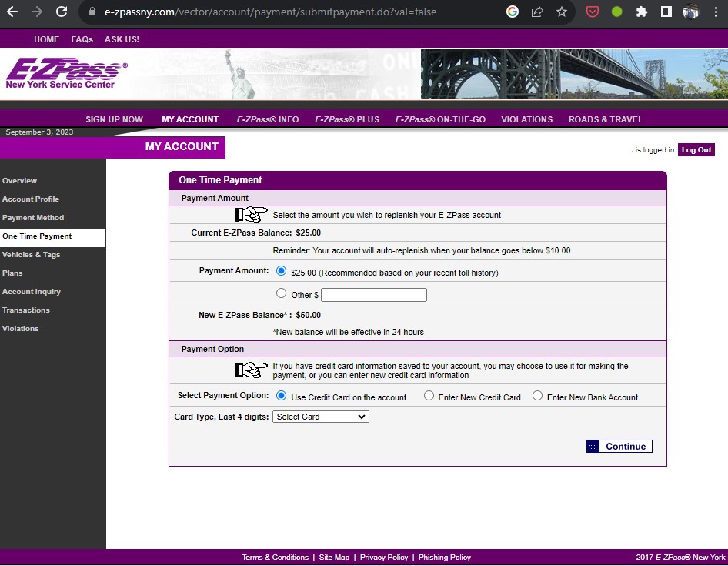This screenshot has height=566, width=728.
Task: Open ROADS & TRAVEL navigation tab
Action: tap(606, 119)
